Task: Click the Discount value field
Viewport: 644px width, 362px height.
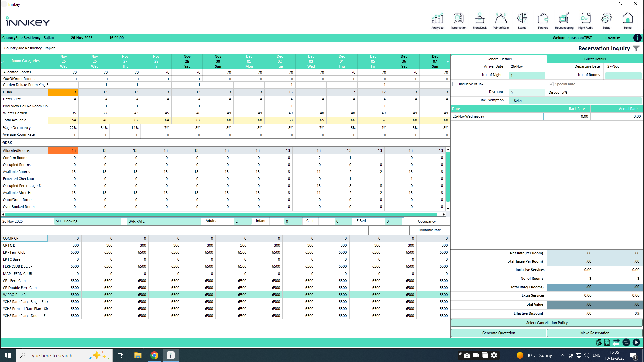Action: click(527, 93)
